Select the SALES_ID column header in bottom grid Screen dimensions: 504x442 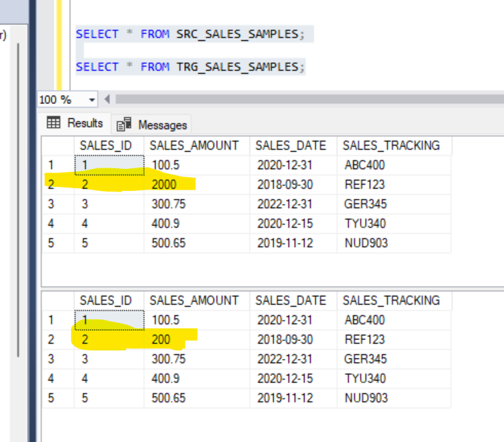pyautogui.click(x=106, y=300)
